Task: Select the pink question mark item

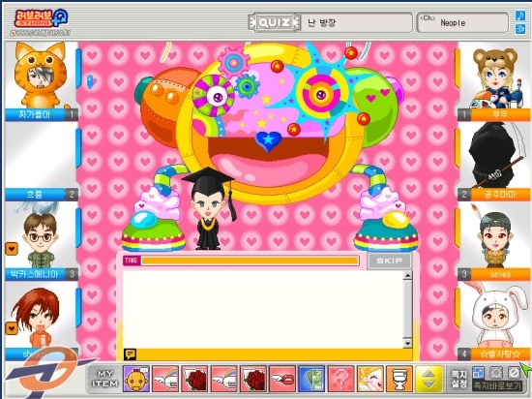Action: pyautogui.click(x=341, y=379)
